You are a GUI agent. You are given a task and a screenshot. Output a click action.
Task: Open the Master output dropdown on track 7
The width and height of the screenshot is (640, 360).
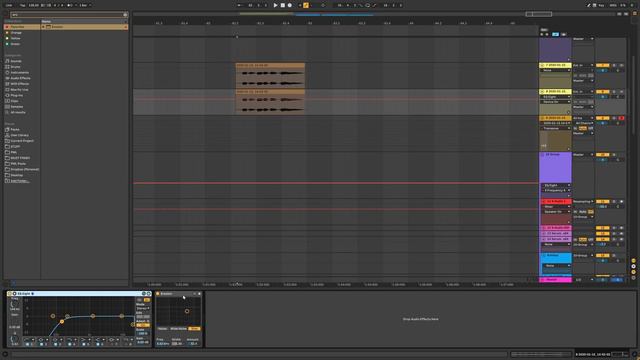point(583,81)
